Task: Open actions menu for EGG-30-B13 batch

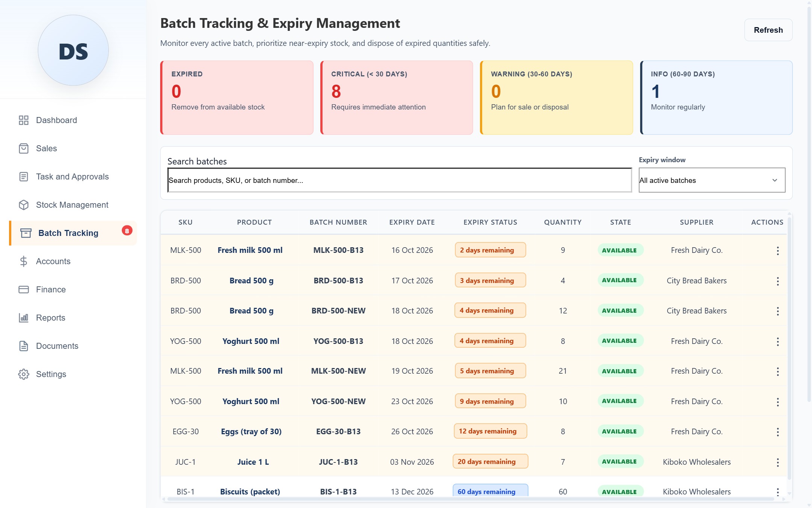Action: (778, 432)
